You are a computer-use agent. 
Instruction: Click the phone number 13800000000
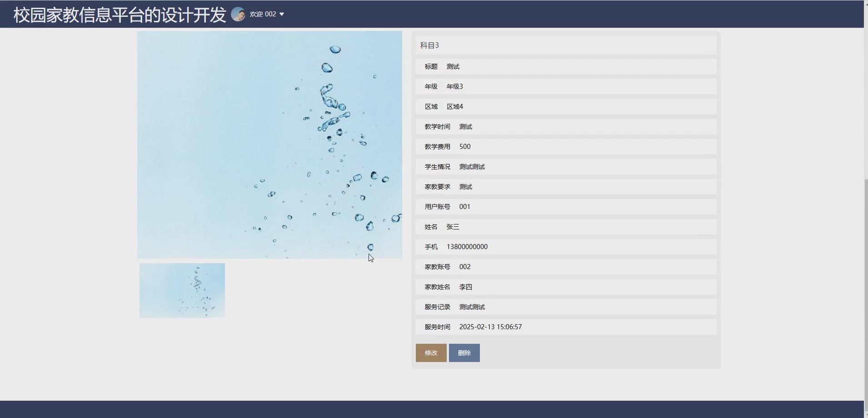467,246
